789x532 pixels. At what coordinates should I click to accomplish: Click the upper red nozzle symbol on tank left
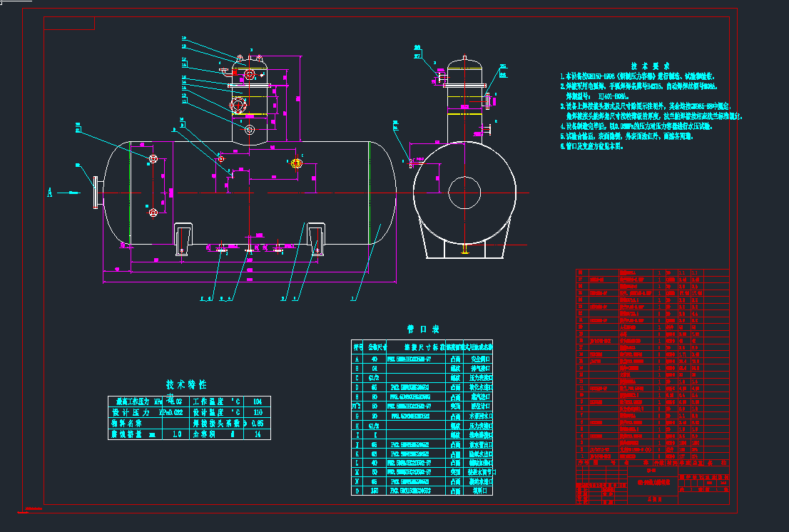tap(153, 158)
